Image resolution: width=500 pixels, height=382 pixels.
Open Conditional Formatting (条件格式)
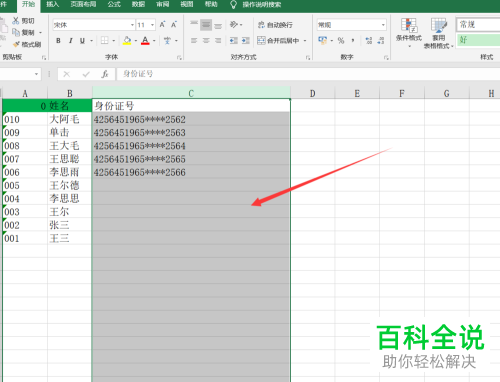tap(409, 33)
